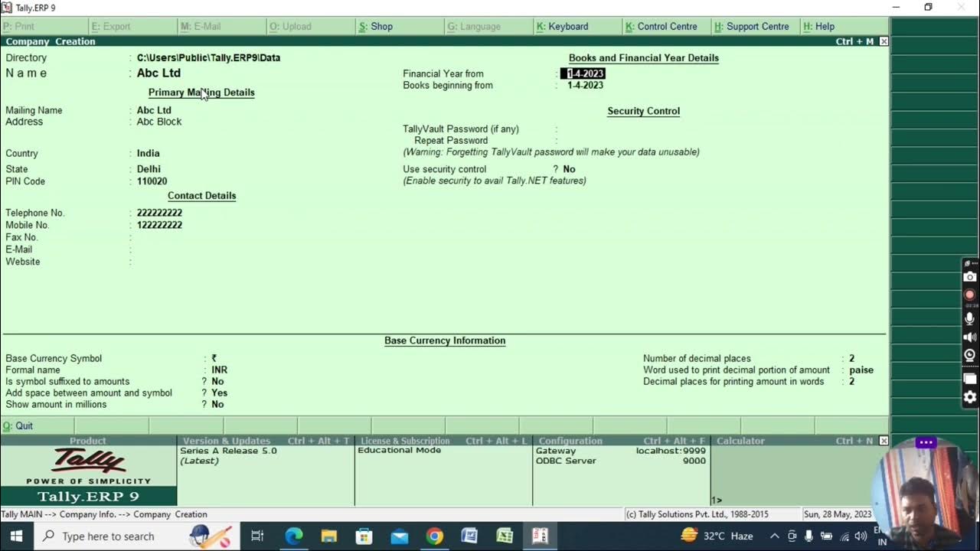Toggle Show amount in millions
Screen dimensions: 980x551
tap(217, 404)
